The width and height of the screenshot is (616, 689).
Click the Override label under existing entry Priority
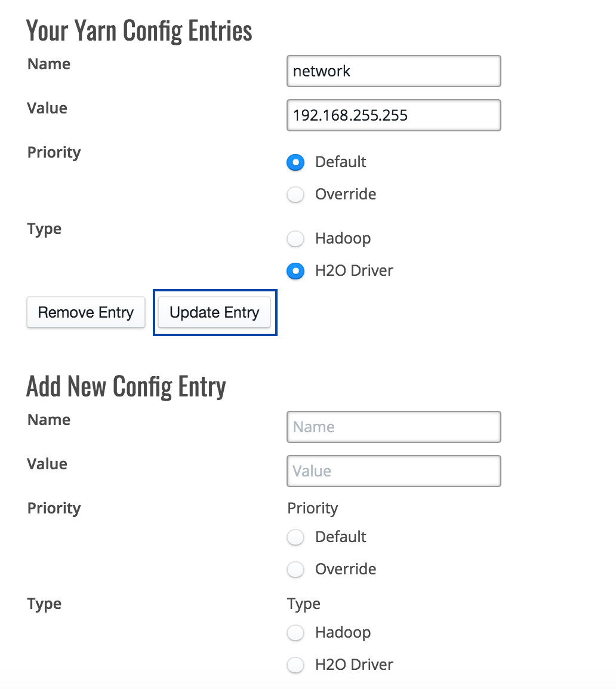346,194
